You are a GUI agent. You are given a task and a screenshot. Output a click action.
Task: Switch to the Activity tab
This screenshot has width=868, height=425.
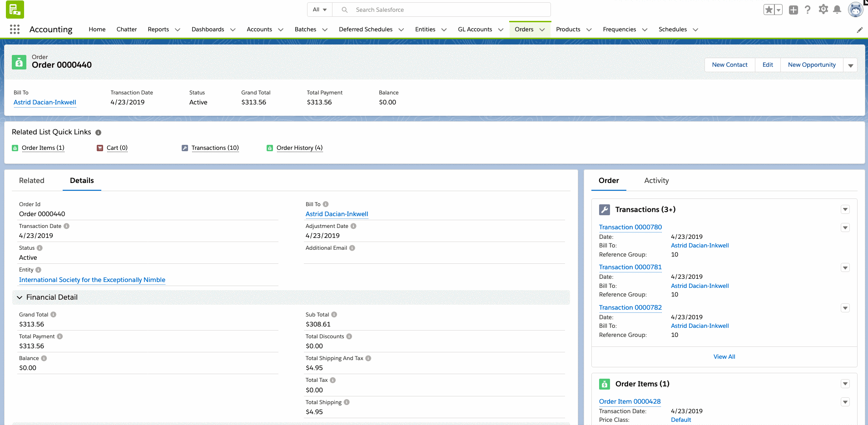(656, 181)
